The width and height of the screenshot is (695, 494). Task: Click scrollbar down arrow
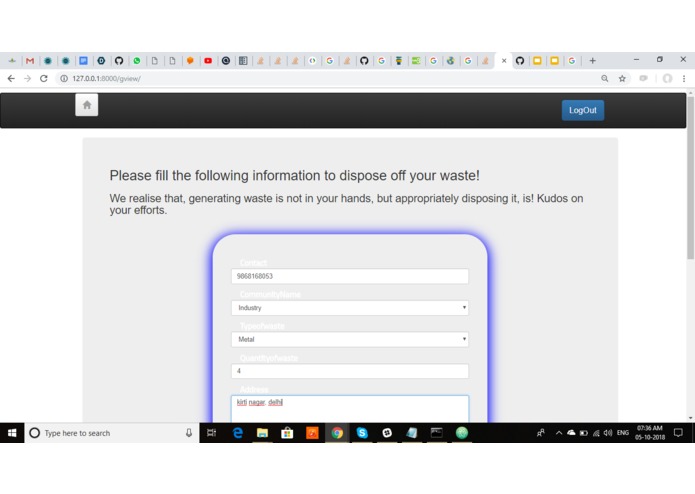point(690,418)
